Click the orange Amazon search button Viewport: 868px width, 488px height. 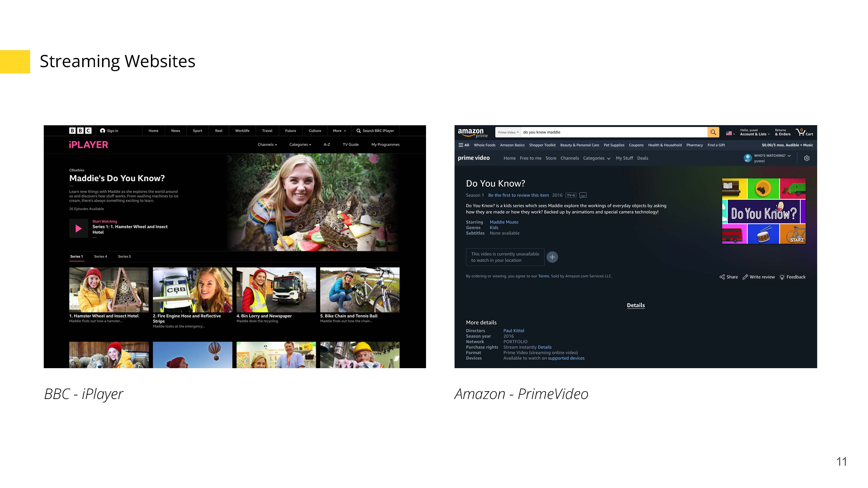[x=713, y=132]
